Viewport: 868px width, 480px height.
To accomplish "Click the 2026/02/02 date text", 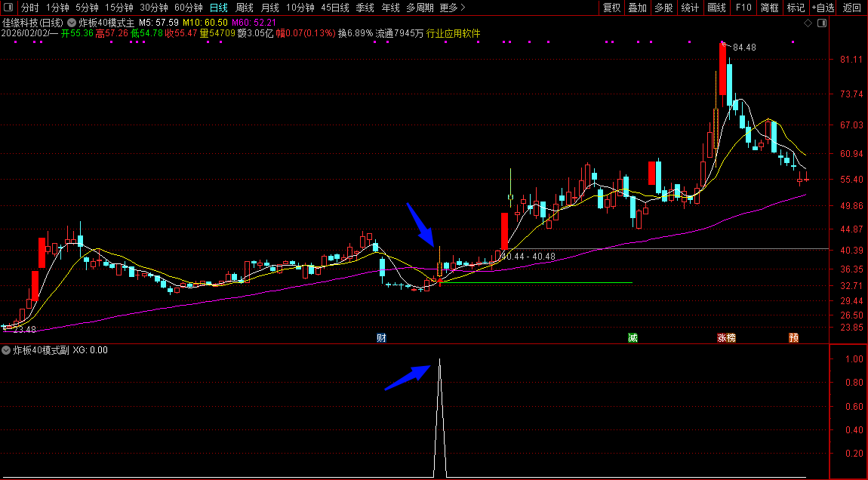I will (x=24, y=33).
